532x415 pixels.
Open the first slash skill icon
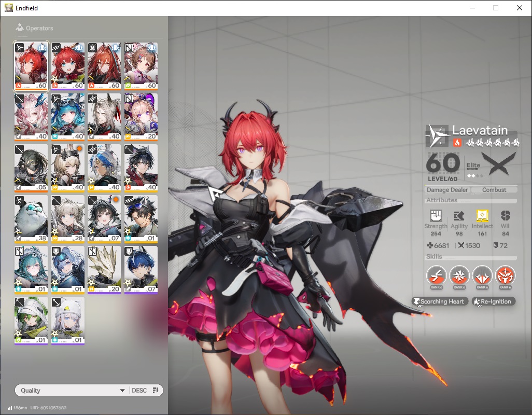[x=436, y=275]
